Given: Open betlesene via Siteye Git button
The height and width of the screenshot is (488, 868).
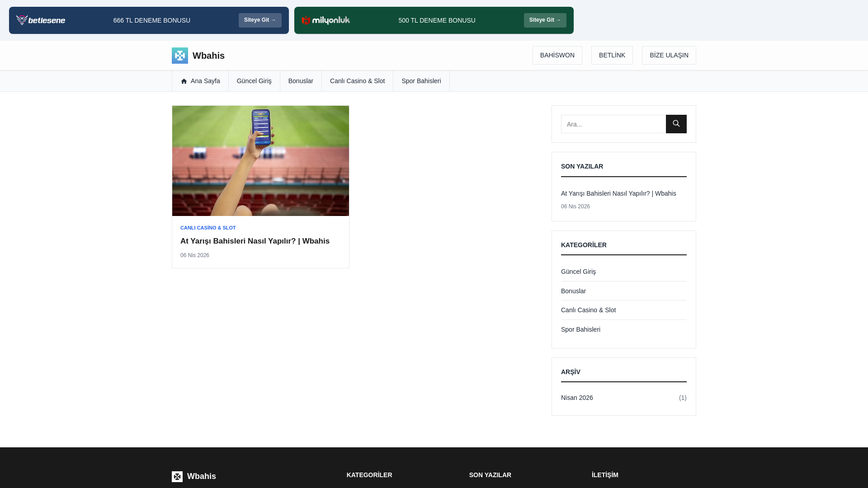Looking at the screenshot, I should click(260, 20).
